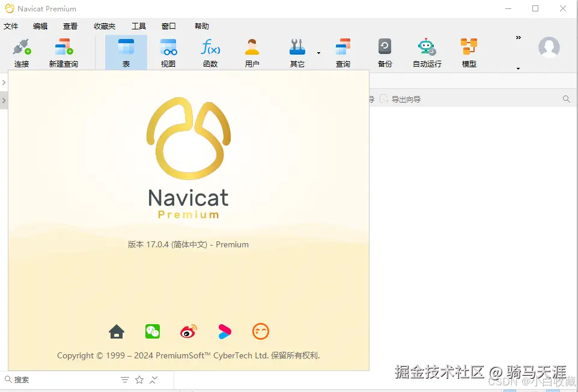Select the 表 tables button
The image size is (578, 392).
point(126,53)
